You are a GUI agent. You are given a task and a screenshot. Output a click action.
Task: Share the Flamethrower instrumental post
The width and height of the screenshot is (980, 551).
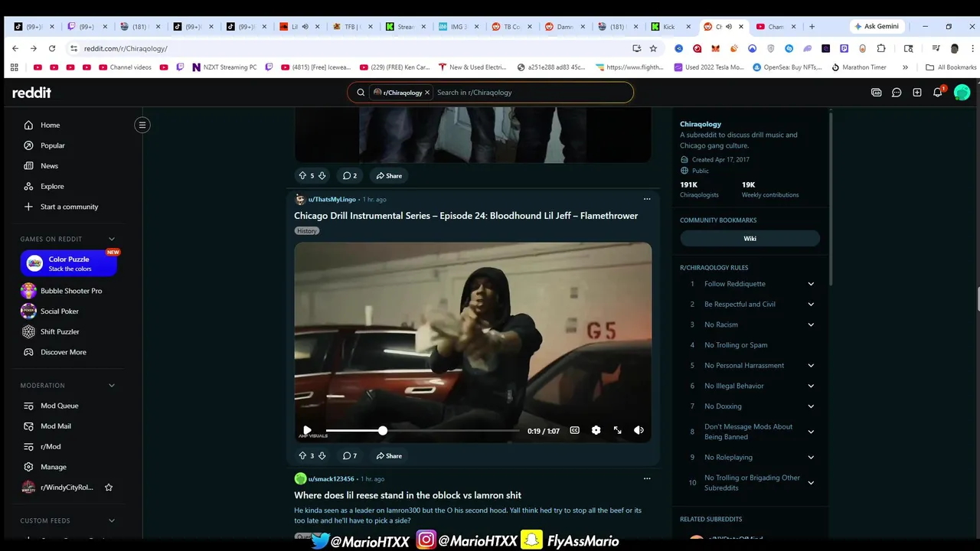[389, 455]
